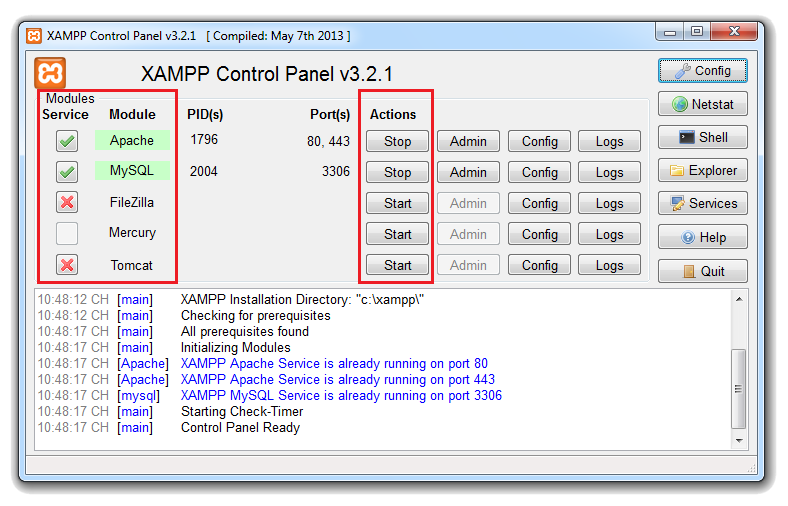Open the Services panel button
The image size is (788, 506).
pos(702,203)
